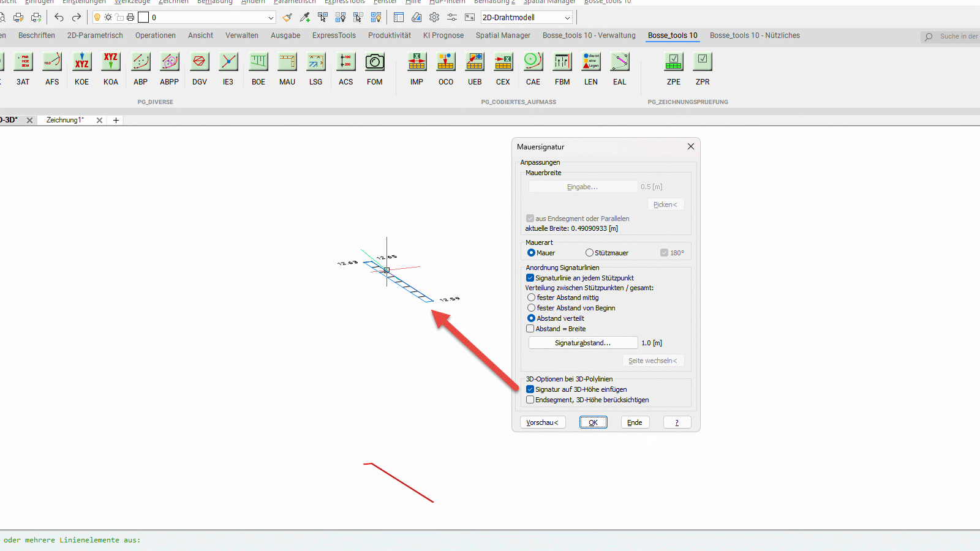Switch to the Spatial Manager ribbon tab
This screenshot has width=980, height=551.
503,36
